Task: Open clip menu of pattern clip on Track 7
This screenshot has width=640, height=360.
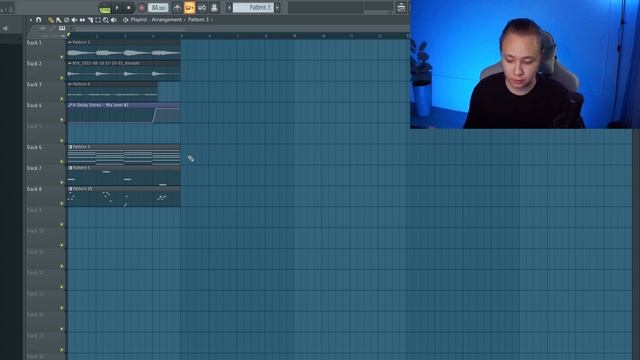Action: (70, 168)
